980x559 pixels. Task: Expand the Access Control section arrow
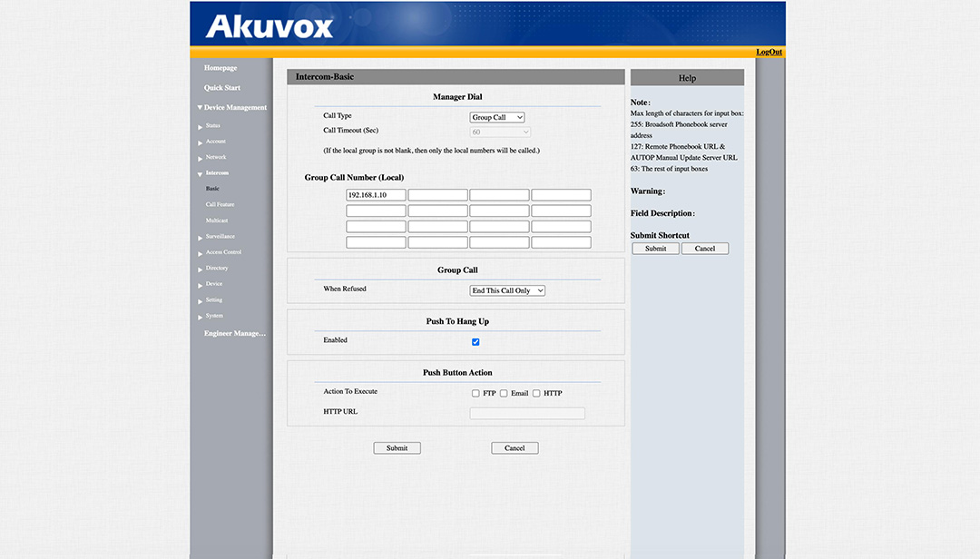(201, 253)
